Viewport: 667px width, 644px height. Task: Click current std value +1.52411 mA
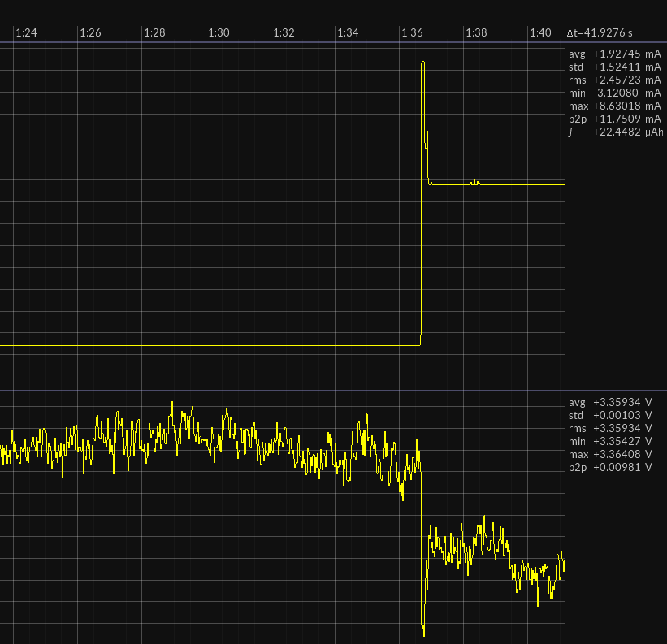click(x=627, y=67)
